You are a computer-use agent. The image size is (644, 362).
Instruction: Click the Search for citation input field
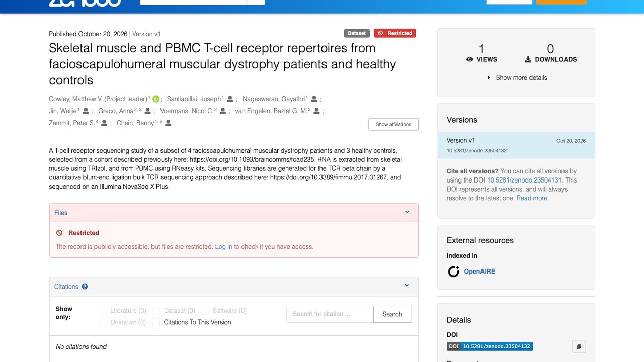point(330,314)
